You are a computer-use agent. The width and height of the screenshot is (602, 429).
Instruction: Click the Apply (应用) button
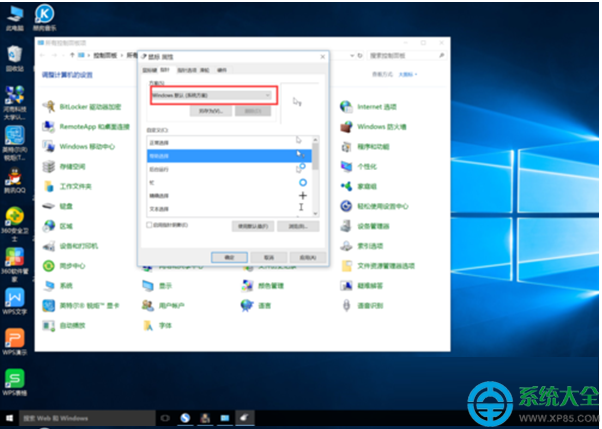[308, 257]
